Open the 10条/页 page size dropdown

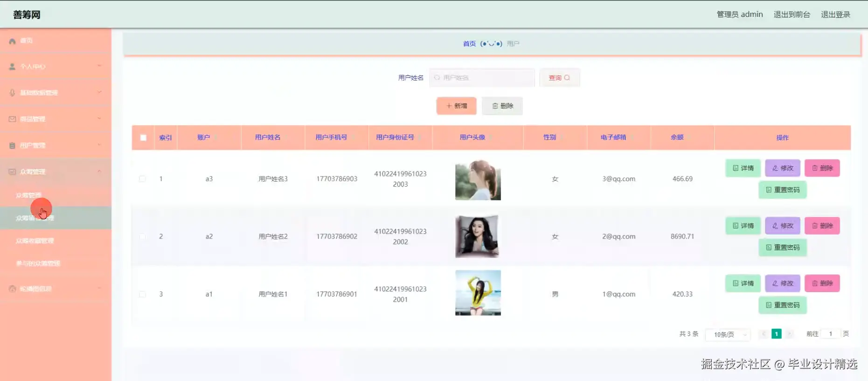pyautogui.click(x=728, y=334)
